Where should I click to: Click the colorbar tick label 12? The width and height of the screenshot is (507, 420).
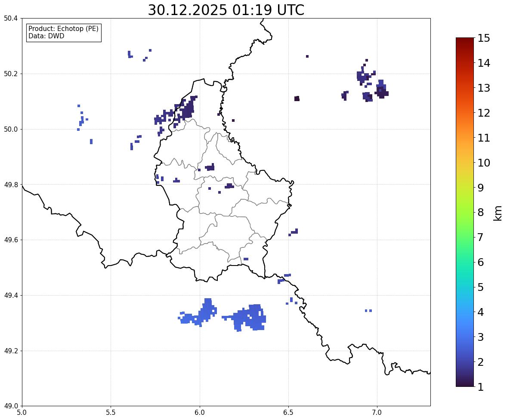click(x=484, y=113)
